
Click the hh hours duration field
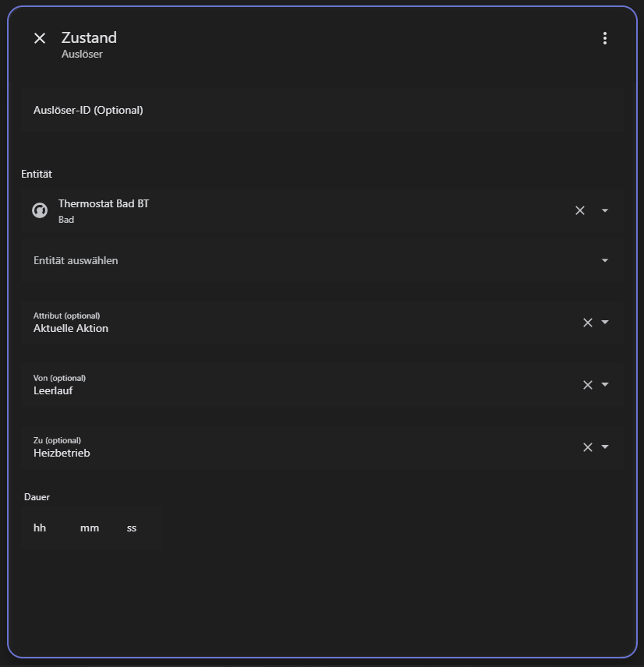coord(41,528)
